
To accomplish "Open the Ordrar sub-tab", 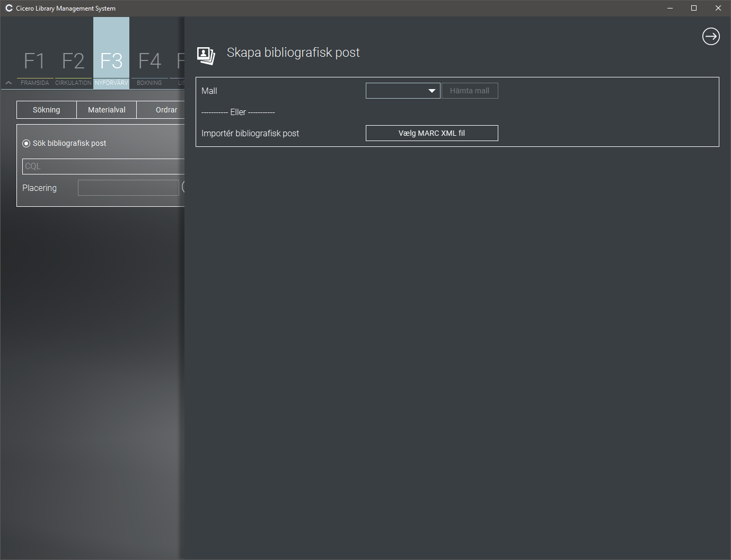I will point(161,110).
